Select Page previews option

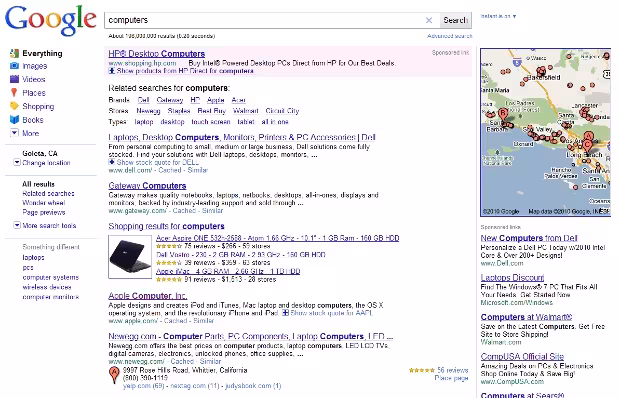(x=44, y=212)
